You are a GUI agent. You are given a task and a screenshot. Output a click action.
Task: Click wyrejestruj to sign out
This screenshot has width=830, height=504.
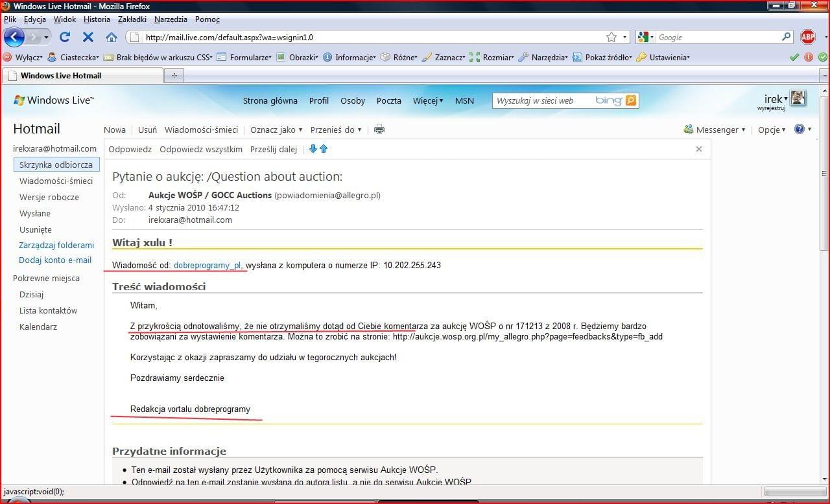click(771, 109)
